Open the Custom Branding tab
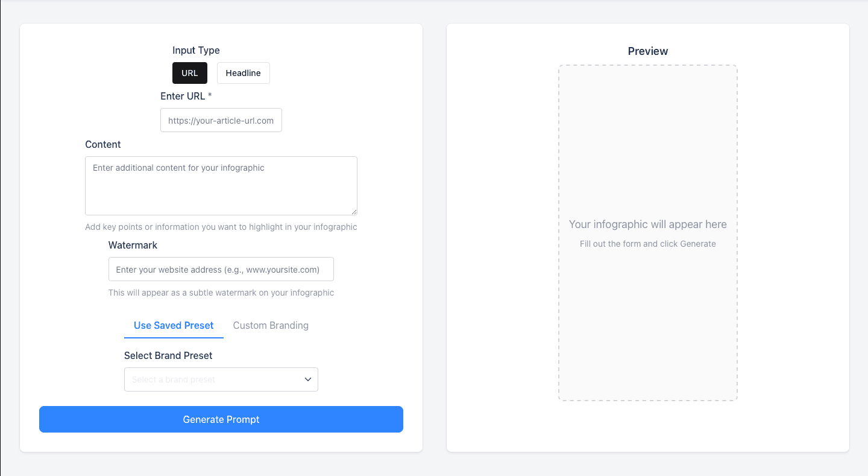Screen dimensions: 868x476 pos(271,325)
